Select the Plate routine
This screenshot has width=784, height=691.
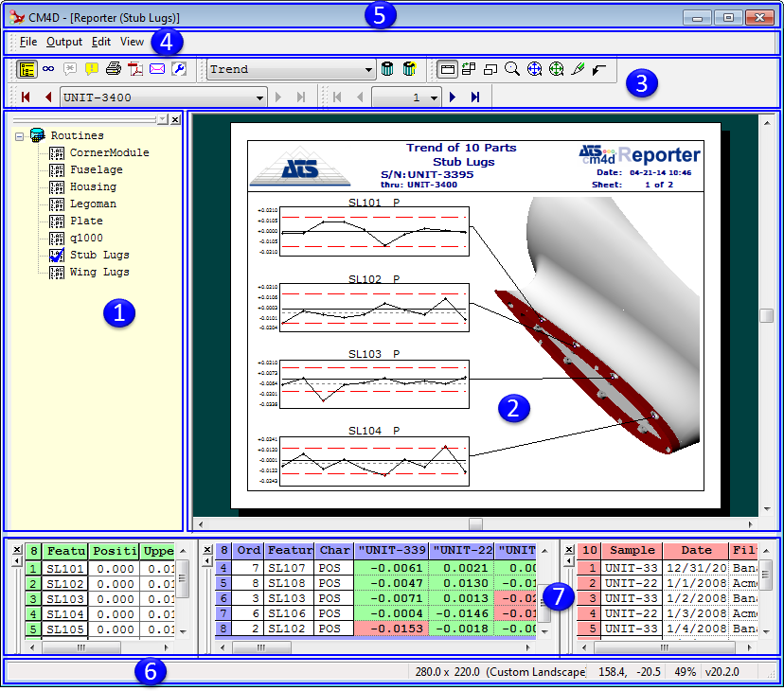(x=86, y=221)
